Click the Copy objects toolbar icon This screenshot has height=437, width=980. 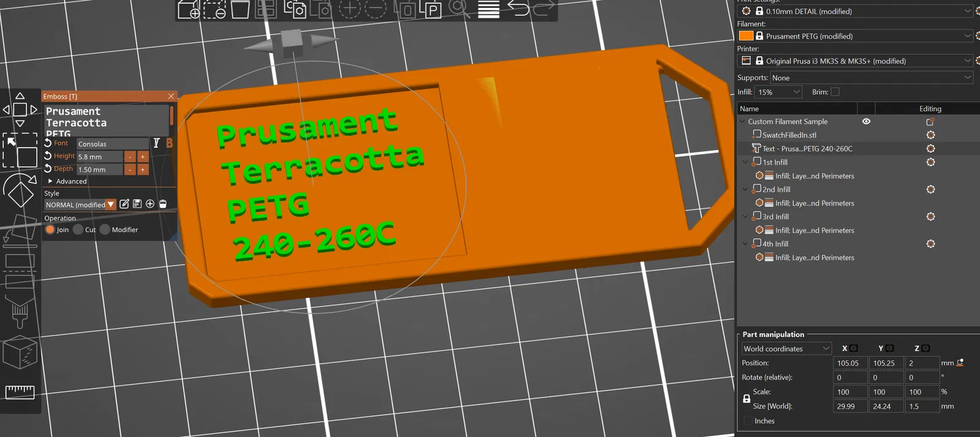(x=295, y=9)
